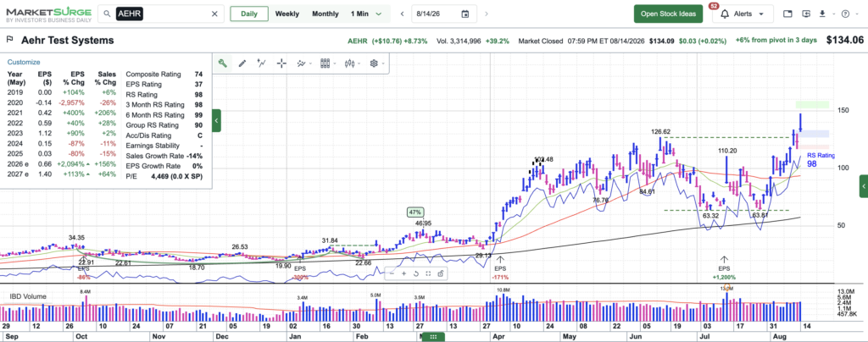Click the screen share monitor icon

(x=805, y=14)
